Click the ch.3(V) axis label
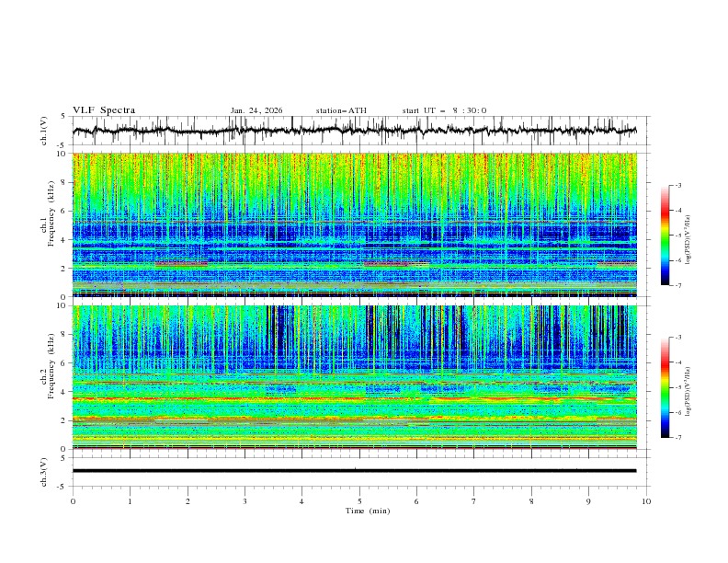 [44, 472]
